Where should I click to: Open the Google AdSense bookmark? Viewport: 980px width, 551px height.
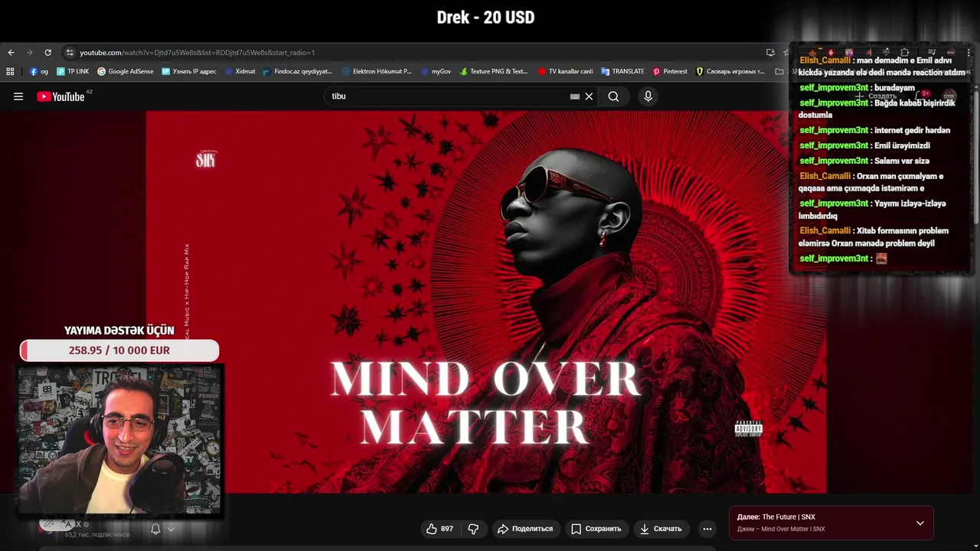coord(126,71)
